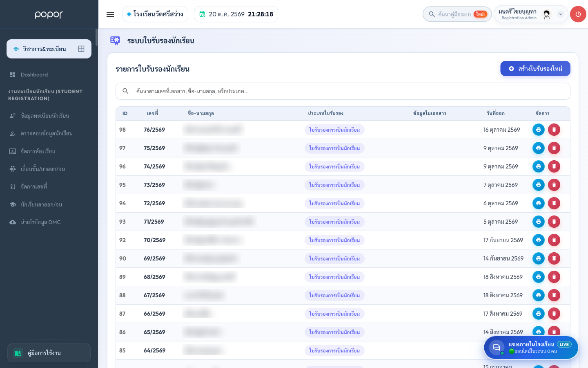Click the red power logout button
588x368 pixels.
coord(578,14)
